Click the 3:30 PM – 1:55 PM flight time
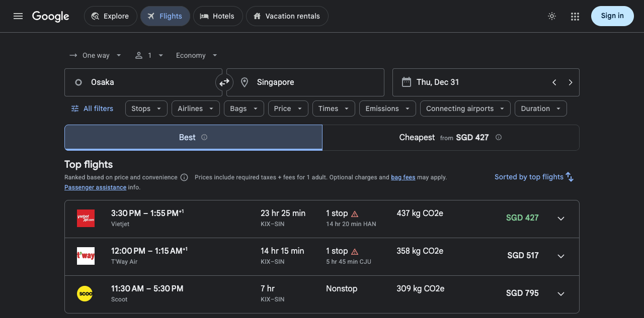 click(147, 213)
